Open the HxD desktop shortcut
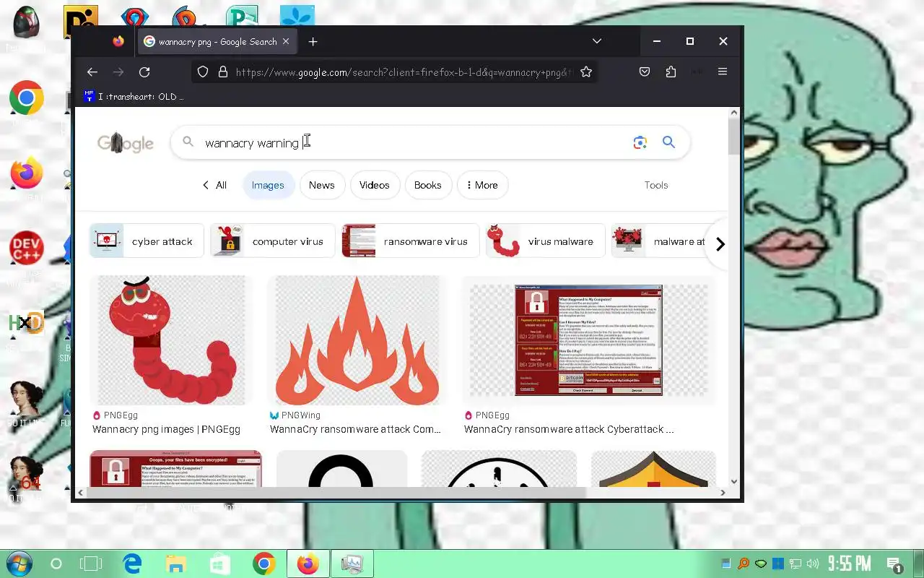This screenshot has width=924, height=578. tap(27, 323)
